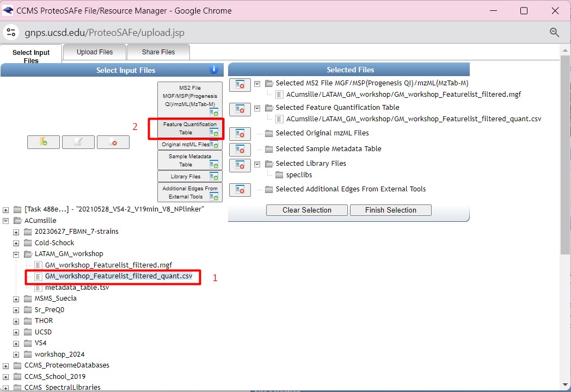The image size is (571, 392).
Task: Remove the Selected Feature Quantification Table entry
Action: point(240,109)
